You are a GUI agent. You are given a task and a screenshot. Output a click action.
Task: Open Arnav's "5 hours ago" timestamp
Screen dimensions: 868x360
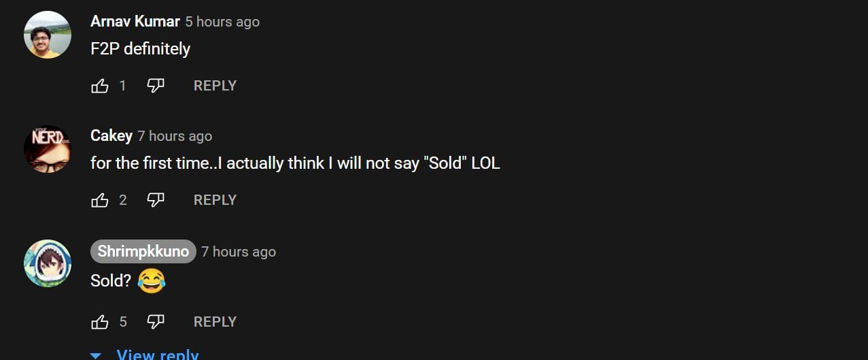coord(222,22)
